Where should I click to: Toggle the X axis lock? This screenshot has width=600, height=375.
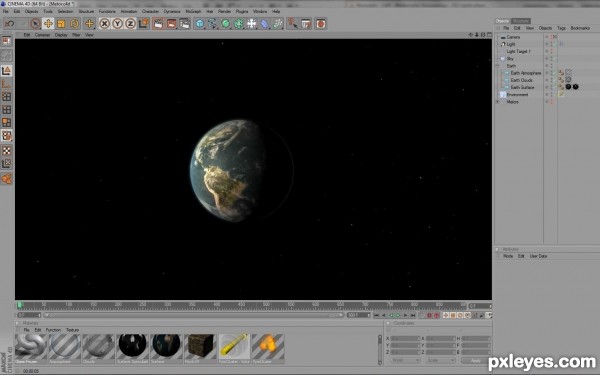click(x=104, y=24)
